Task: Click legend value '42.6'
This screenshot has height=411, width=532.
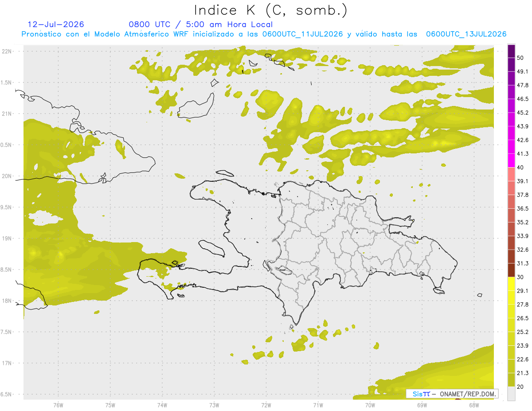Action: coord(523,140)
